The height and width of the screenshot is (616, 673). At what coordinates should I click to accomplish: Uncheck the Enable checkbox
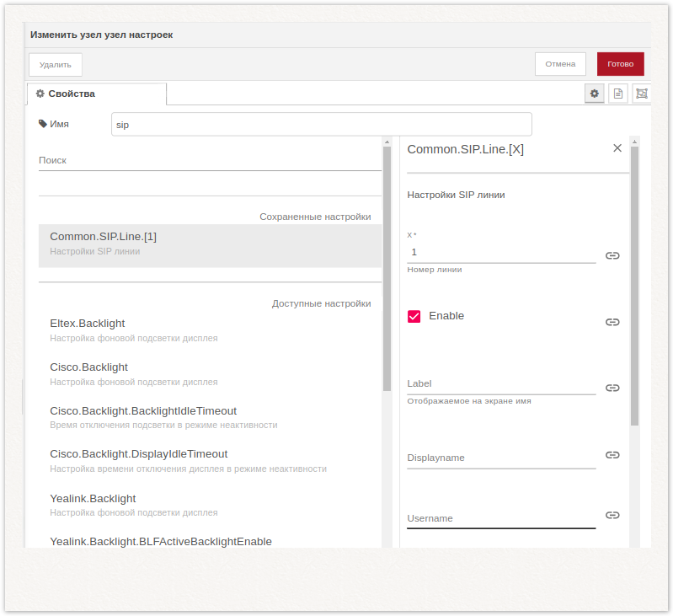click(x=414, y=316)
